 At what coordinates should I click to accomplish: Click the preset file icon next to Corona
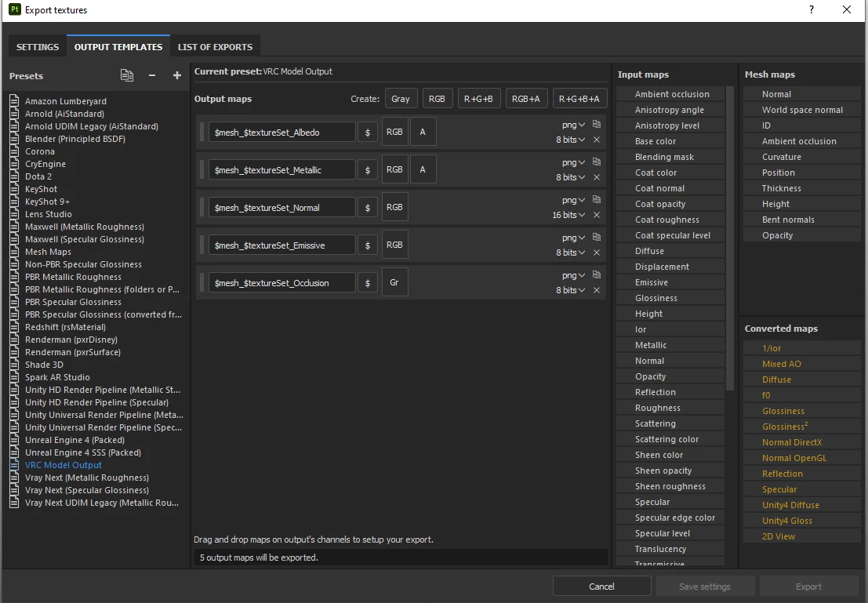(14, 151)
